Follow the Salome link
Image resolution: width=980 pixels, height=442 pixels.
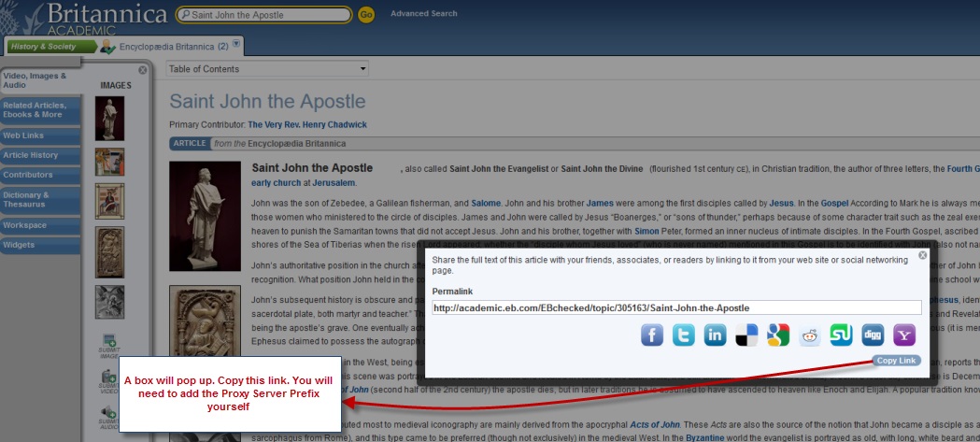click(x=486, y=203)
